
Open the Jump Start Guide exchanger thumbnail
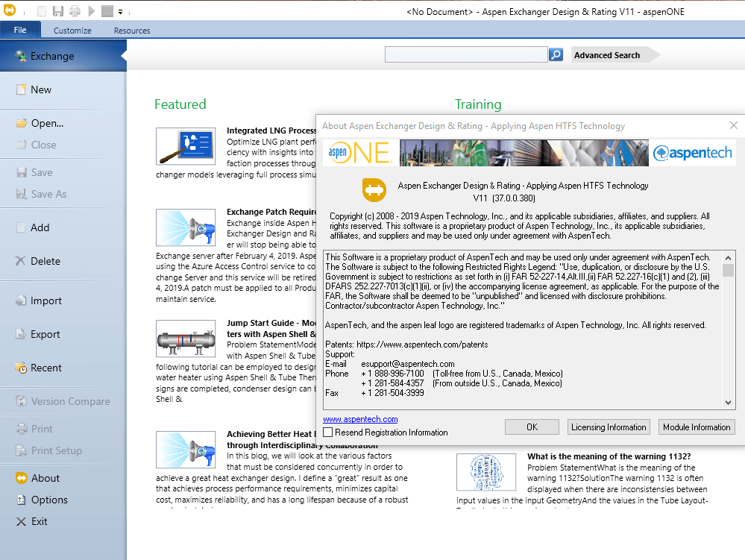[x=186, y=339]
